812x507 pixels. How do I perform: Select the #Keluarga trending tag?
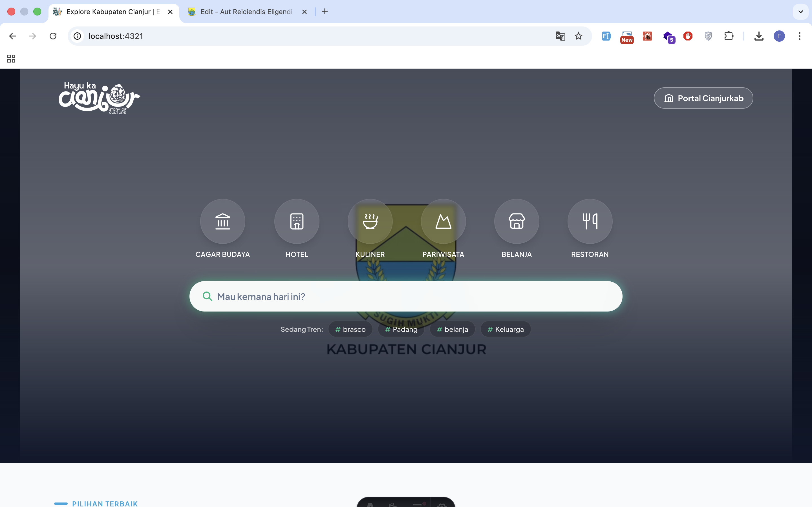pyautogui.click(x=505, y=329)
